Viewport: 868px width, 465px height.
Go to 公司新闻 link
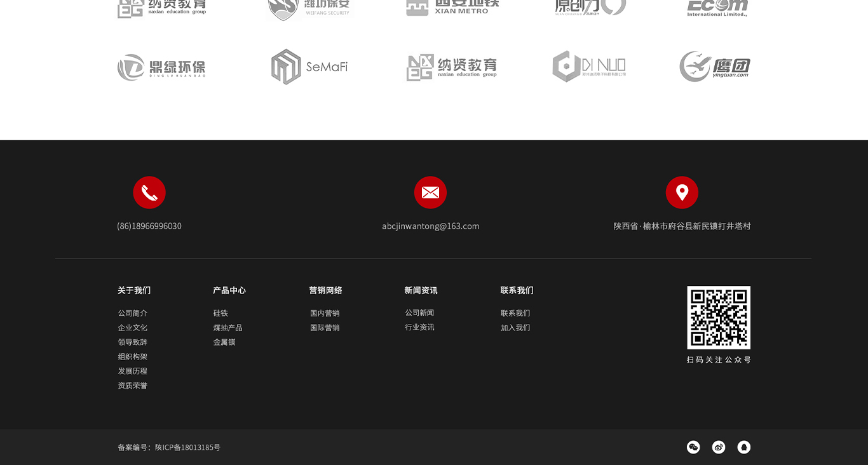click(420, 313)
